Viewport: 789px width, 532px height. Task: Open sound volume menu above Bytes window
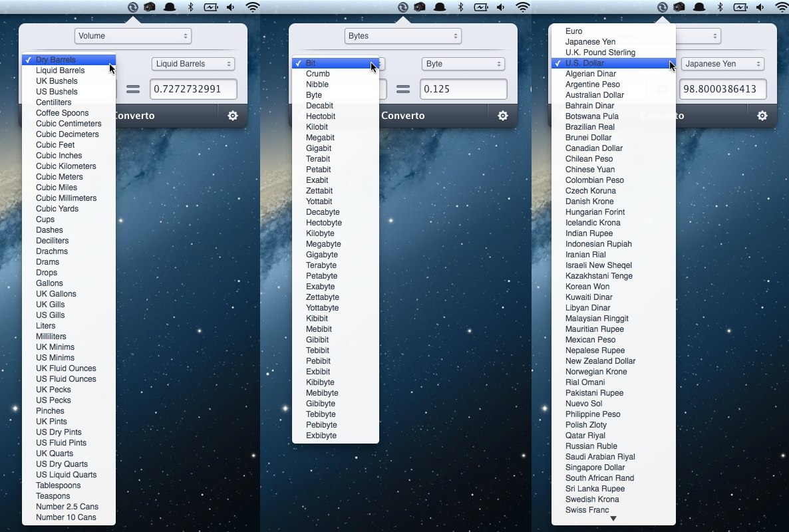click(x=501, y=7)
